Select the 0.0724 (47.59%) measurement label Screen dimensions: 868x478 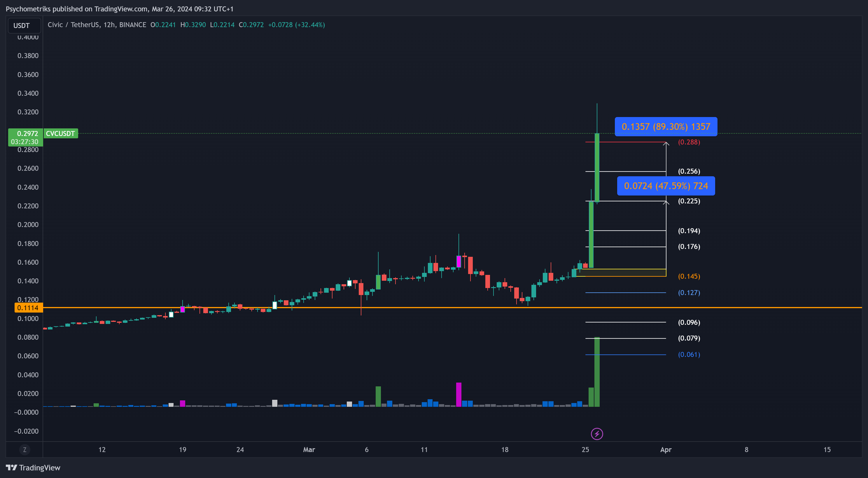point(666,186)
